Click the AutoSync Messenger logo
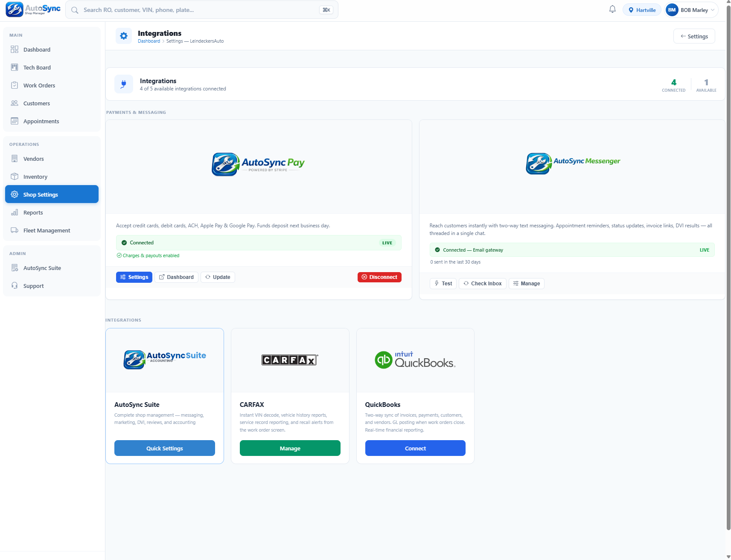 point(573,163)
